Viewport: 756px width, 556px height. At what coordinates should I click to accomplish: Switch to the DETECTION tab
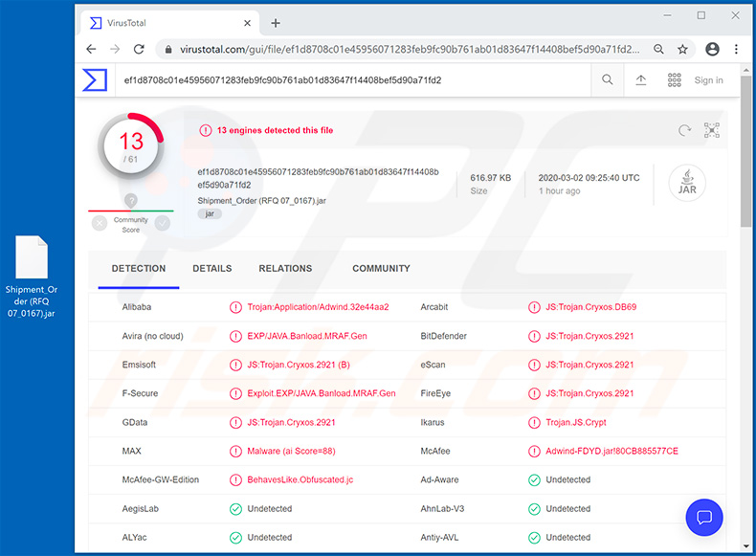click(x=139, y=269)
